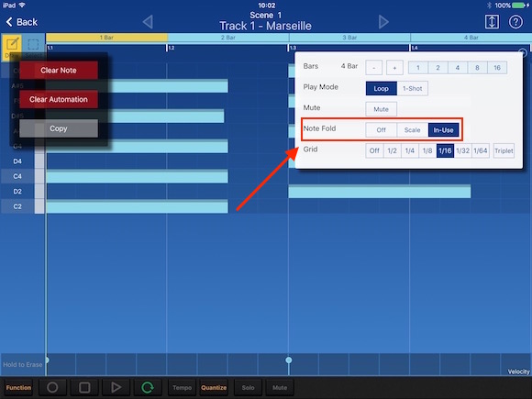Set Grid to 1/2
The image size is (532, 399).
(393, 150)
